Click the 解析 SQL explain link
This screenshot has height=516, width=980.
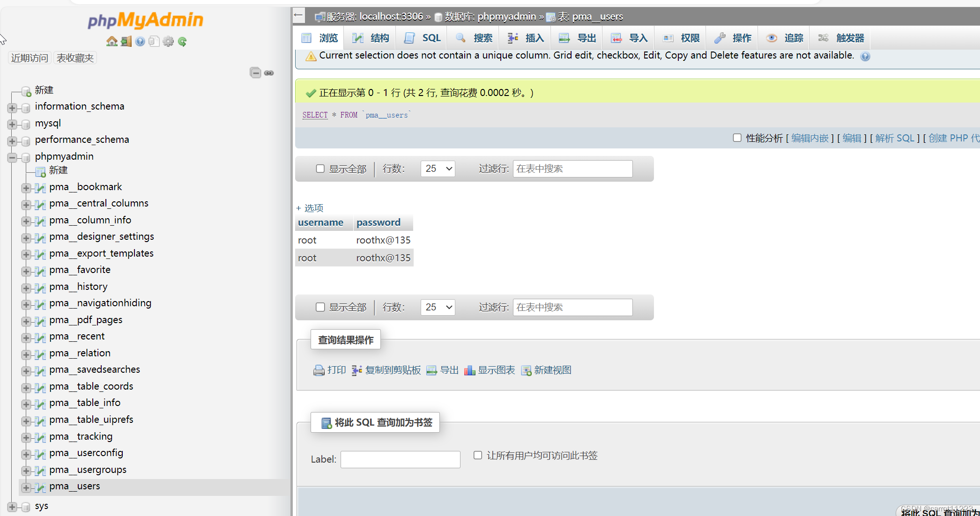pos(895,138)
